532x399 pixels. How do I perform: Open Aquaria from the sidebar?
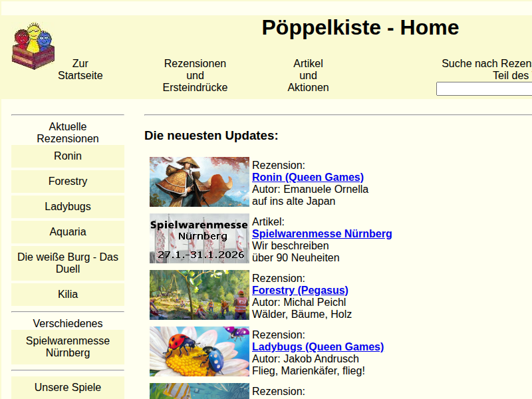[x=68, y=232]
